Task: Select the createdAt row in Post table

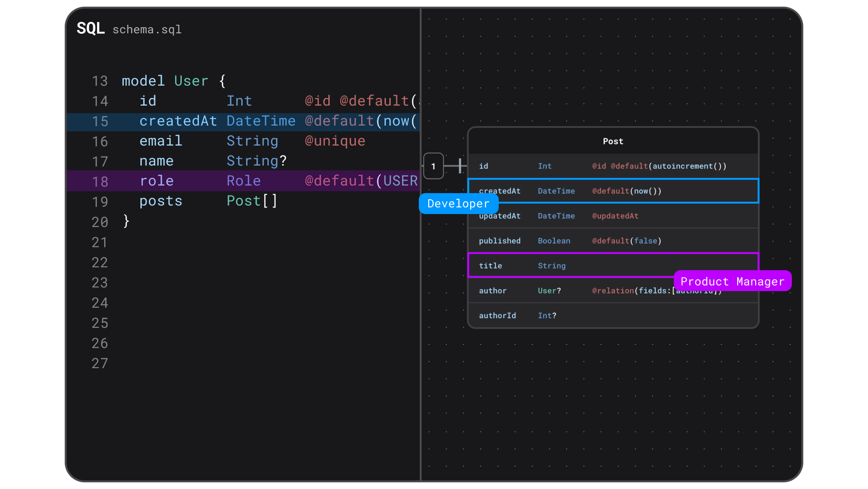Action: pos(613,191)
